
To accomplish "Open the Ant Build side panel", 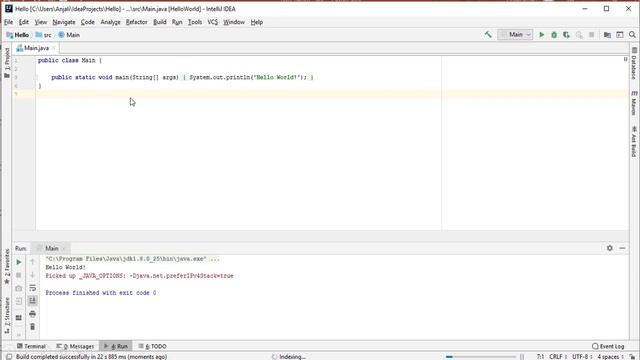I will pos(634,141).
